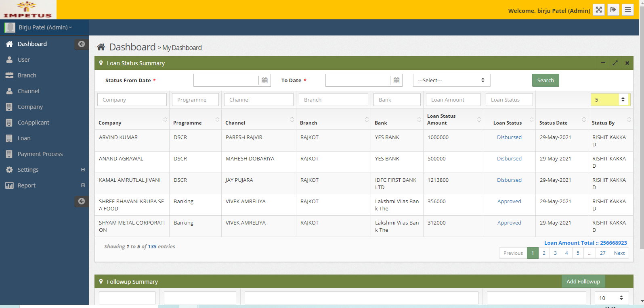644x308 pixels.
Task: Click the Impetus logo
Action: point(28,10)
